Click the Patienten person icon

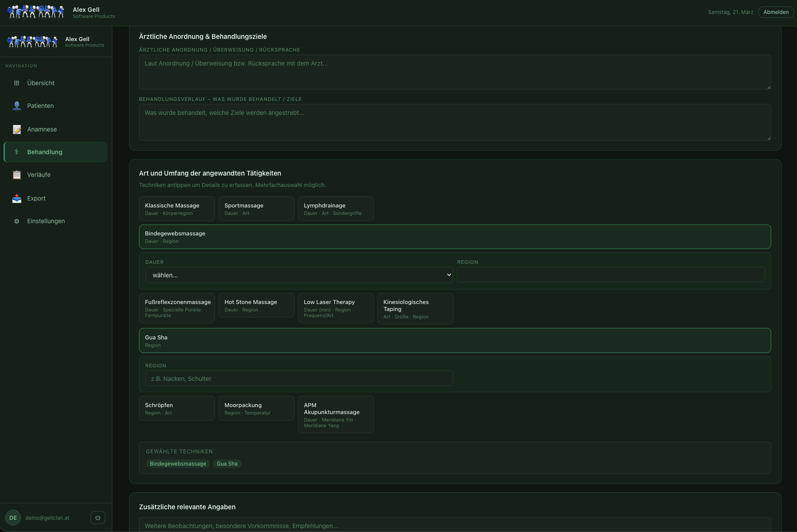pos(17,106)
